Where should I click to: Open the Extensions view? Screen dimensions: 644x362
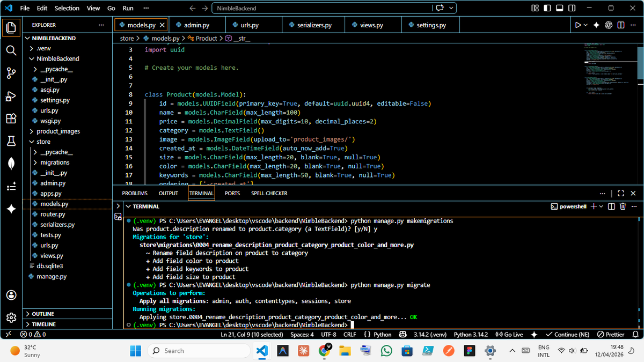[x=11, y=119]
